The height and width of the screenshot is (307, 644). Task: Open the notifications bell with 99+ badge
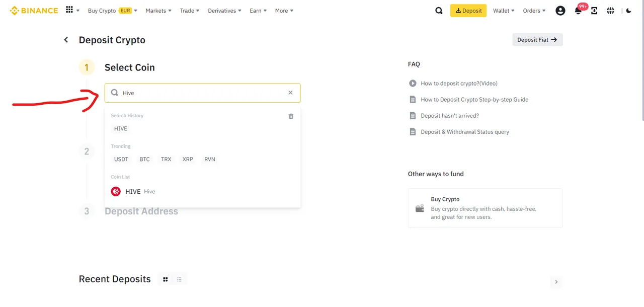pyautogui.click(x=578, y=11)
